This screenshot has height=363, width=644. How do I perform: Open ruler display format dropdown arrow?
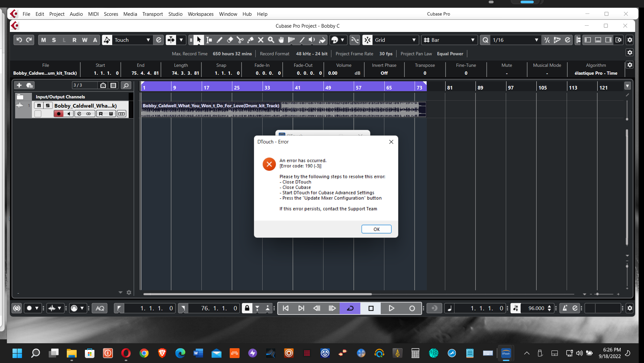(x=628, y=86)
